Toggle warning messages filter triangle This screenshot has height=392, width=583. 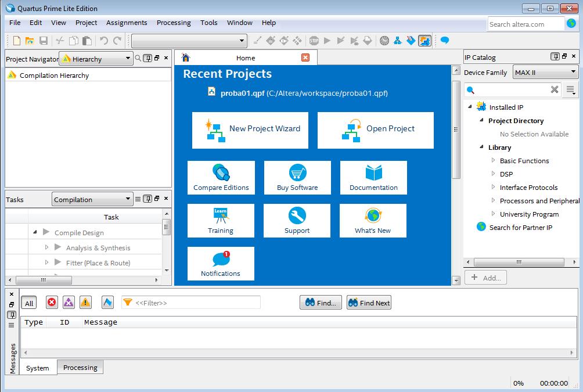pos(85,303)
